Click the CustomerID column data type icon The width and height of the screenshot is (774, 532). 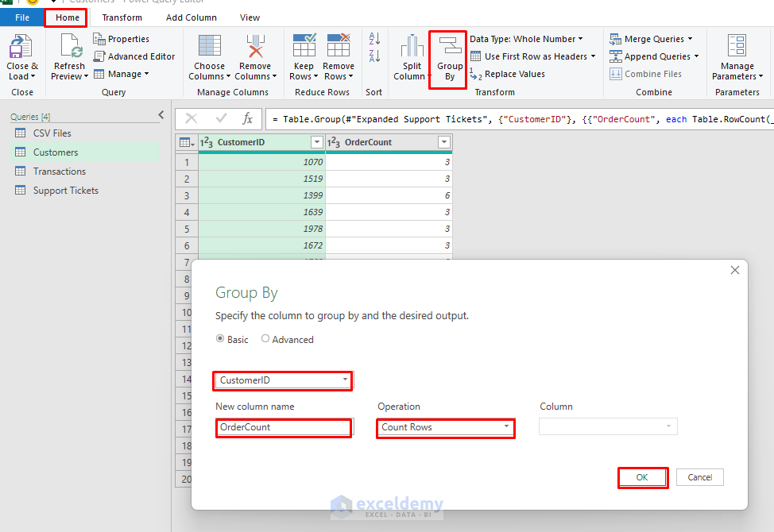tap(207, 142)
